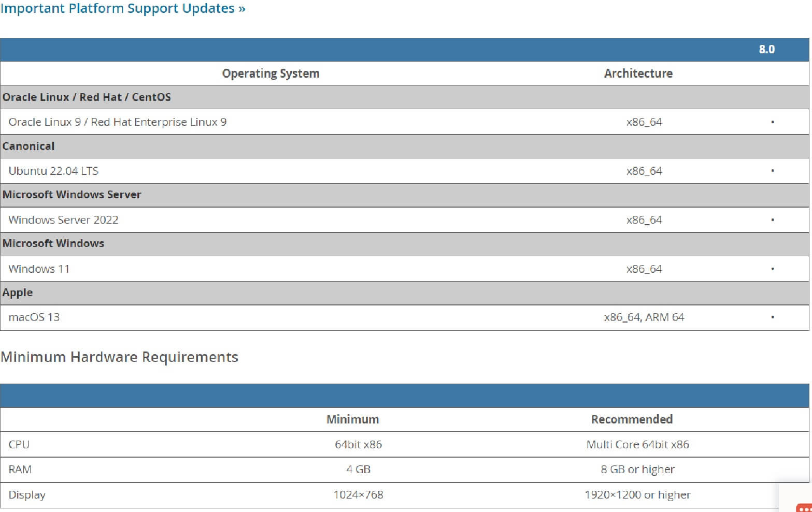Select Oracle Linux 9 / Red Hat Enterprise Linux 9 cell
The height and width of the screenshot is (512, 812).
pyautogui.click(x=118, y=122)
